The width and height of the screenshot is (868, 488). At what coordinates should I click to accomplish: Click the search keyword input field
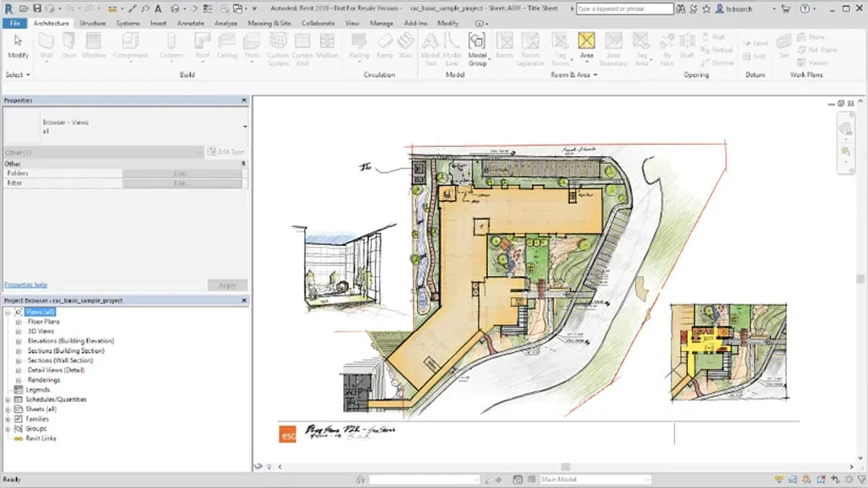tap(624, 9)
